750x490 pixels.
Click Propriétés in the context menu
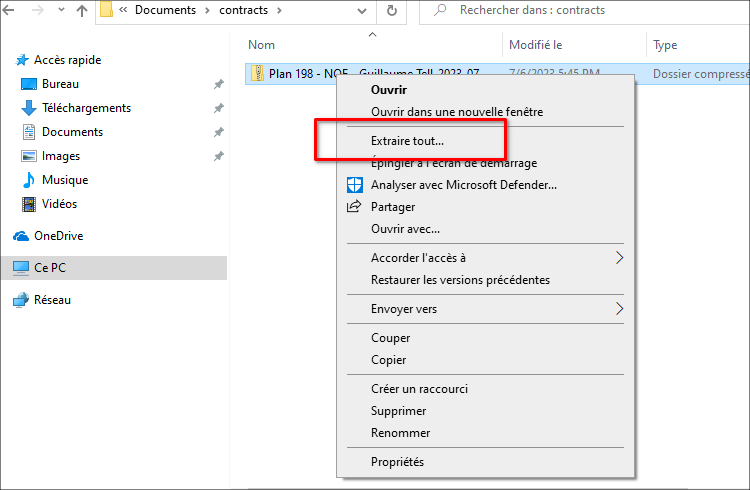tap(397, 462)
